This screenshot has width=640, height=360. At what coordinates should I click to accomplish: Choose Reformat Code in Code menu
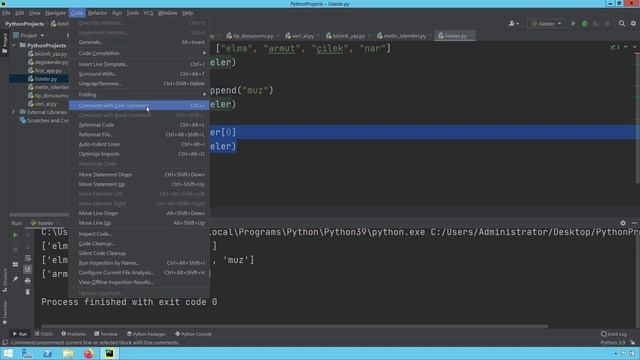139,125
